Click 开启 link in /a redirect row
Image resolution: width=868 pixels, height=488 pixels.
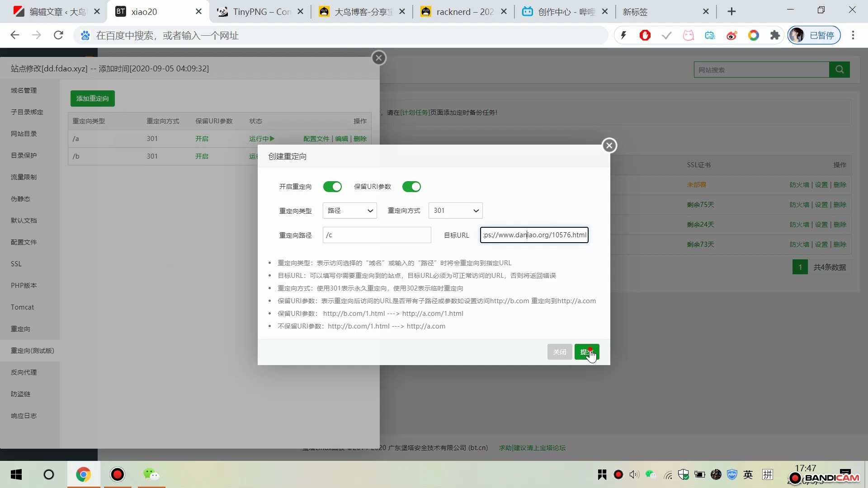(202, 139)
